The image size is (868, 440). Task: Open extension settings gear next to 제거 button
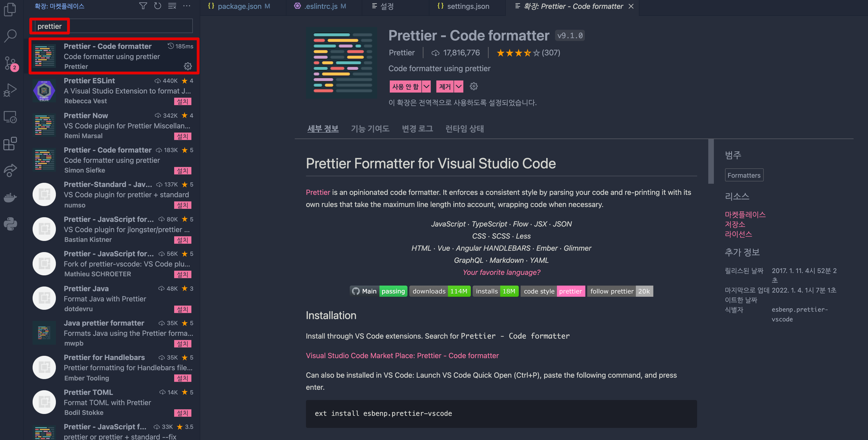(x=474, y=86)
